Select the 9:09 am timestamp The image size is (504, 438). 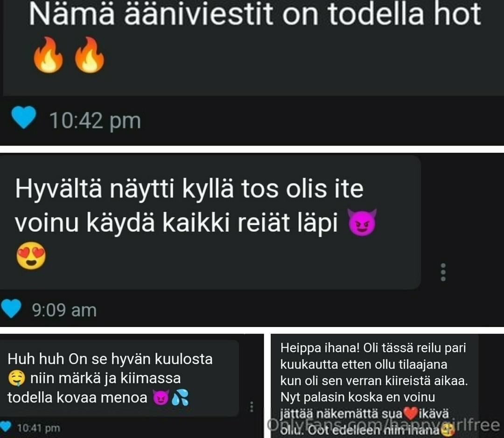pyautogui.click(x=64, y=310)
